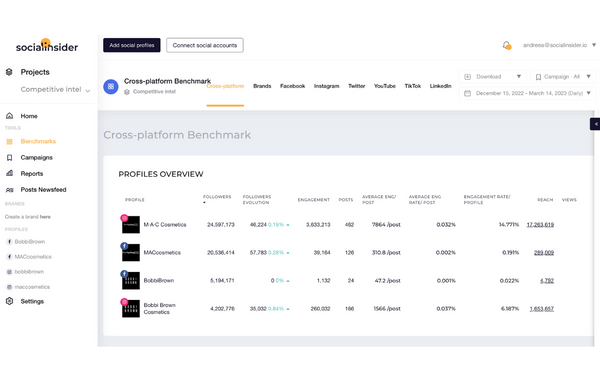Click follower count 24,597,173

tap(221, 225)
